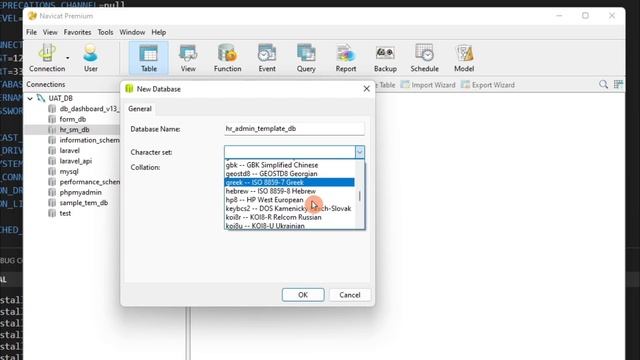Select the phpmyadmin database
The width and height of the screenshot is (640, 360).
(x=80, y=192)
